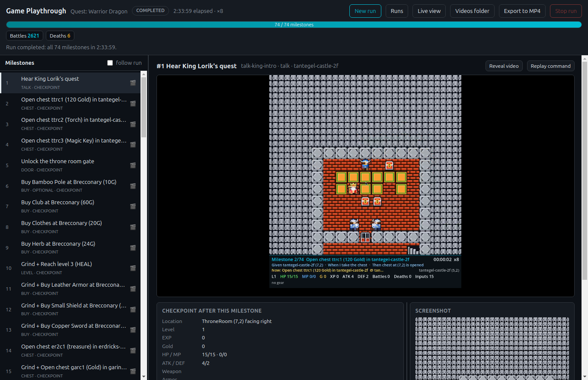Click Replay command button
This screenshot has height=380, width=588.
pos(550,66)
